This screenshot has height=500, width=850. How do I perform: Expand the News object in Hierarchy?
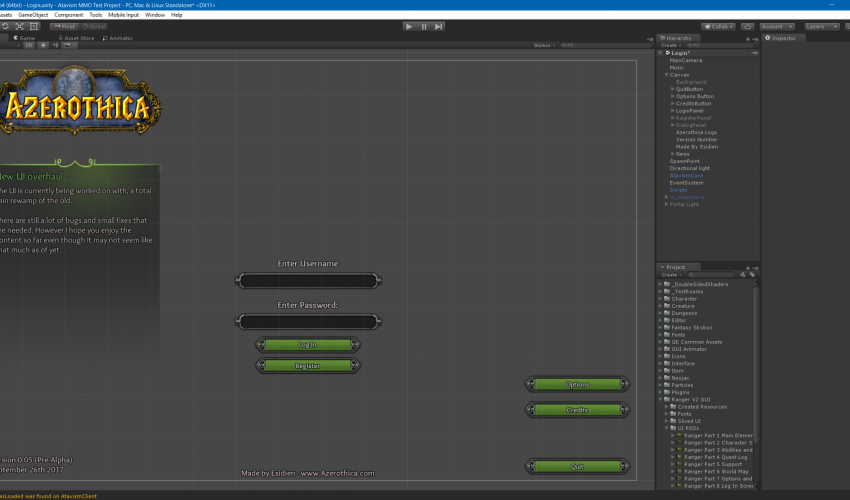coord(673,154)
